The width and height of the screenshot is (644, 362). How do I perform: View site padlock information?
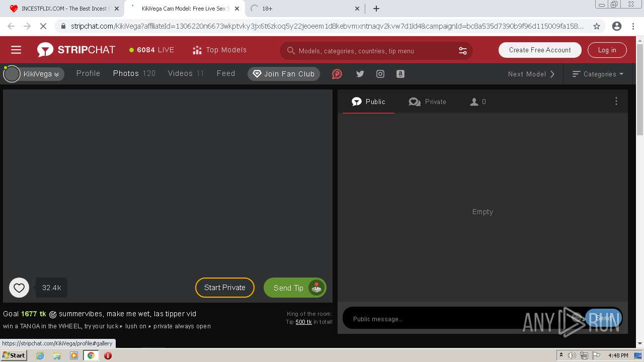click(x=63, y=26)
